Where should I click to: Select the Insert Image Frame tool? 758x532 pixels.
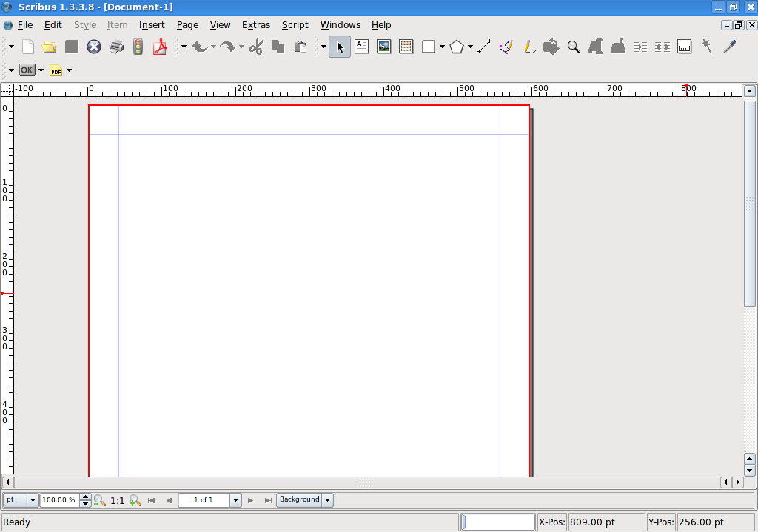[383, 47]
